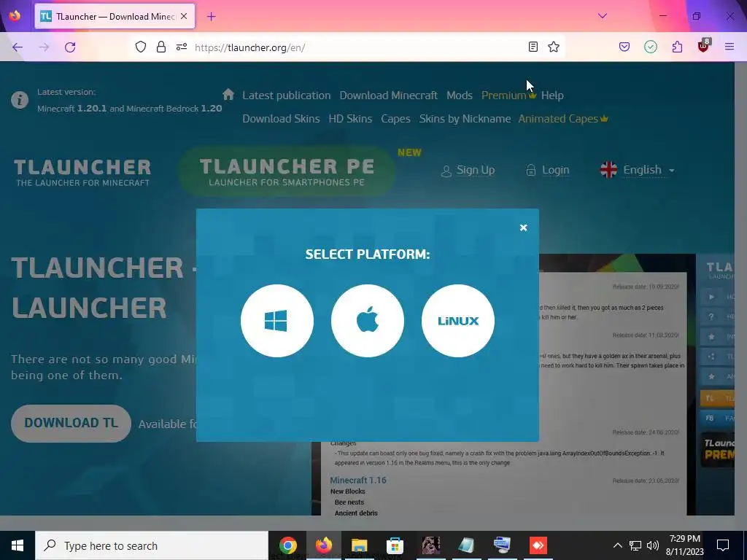Screen dimensions: 747x560
Task: Click the TLauncher site logo
Action: [82, 172]
